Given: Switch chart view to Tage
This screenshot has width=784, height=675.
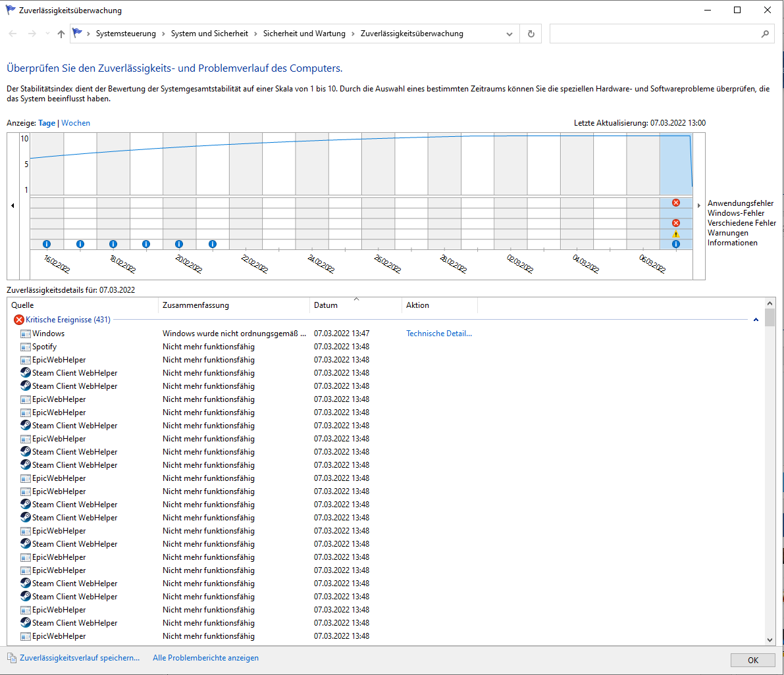Looking at the screenshot, I should coord(47,123).
